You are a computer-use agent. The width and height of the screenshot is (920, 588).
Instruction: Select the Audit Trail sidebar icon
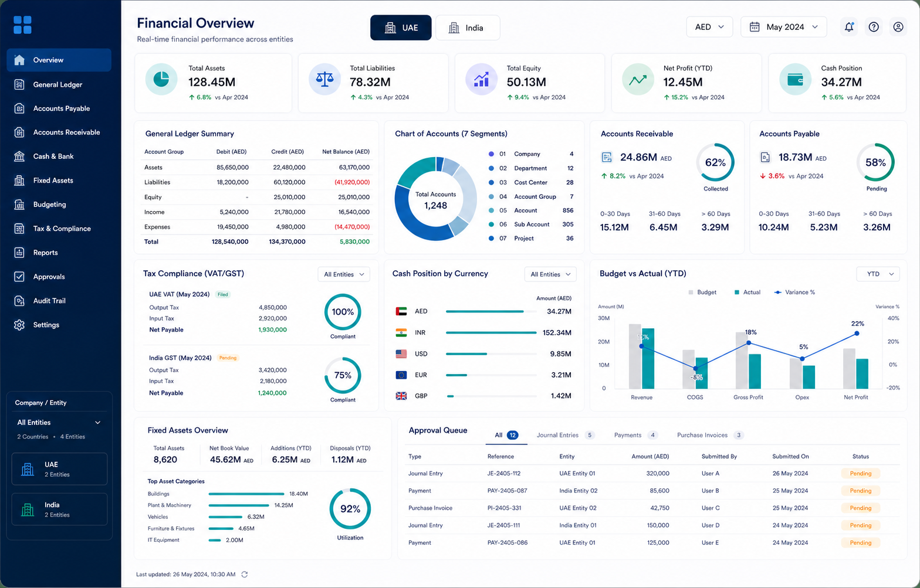pyautogui.click(x=19, y=301)
